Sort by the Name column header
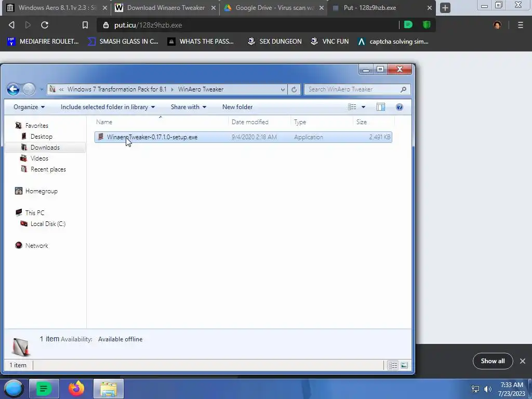Image resolution: width=532 pixels, height=399 pixels. click(161, 122)
